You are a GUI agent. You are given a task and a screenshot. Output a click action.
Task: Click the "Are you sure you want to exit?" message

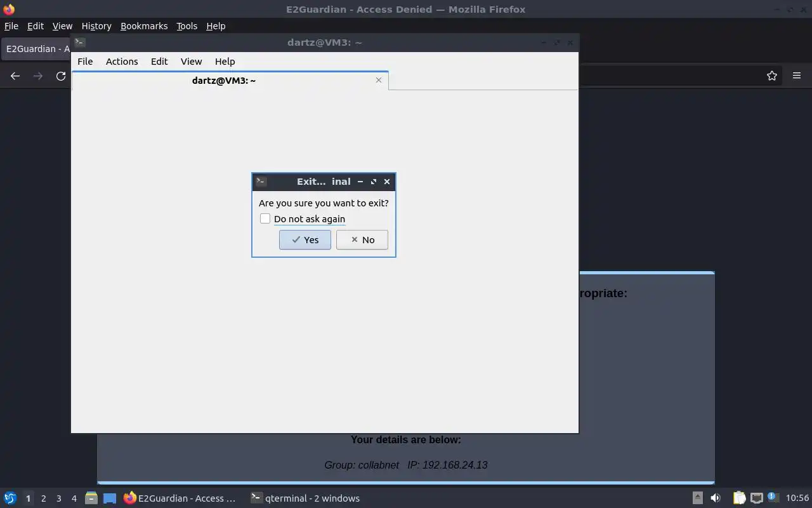tap(324, 203)
